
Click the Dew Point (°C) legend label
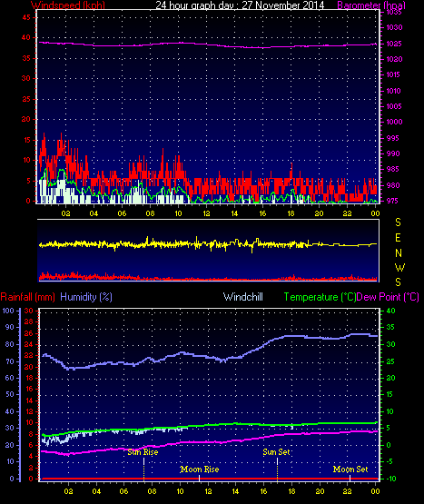point(388,297)
